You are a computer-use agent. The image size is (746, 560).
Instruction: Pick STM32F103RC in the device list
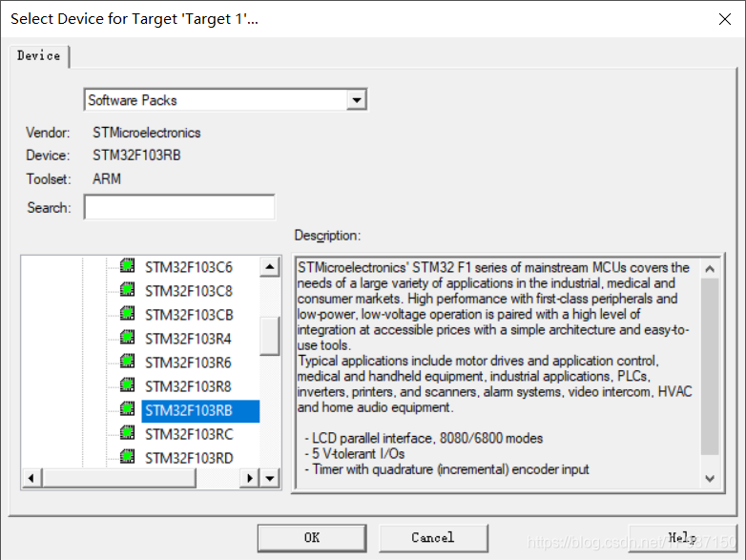[189, 434]
